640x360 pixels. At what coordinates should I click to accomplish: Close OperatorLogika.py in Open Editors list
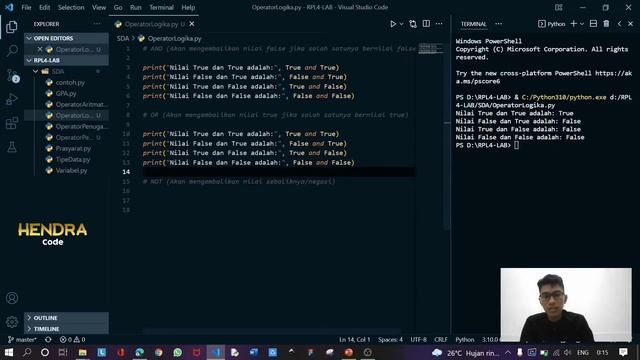pyautogui.click(x=40, y=49)
